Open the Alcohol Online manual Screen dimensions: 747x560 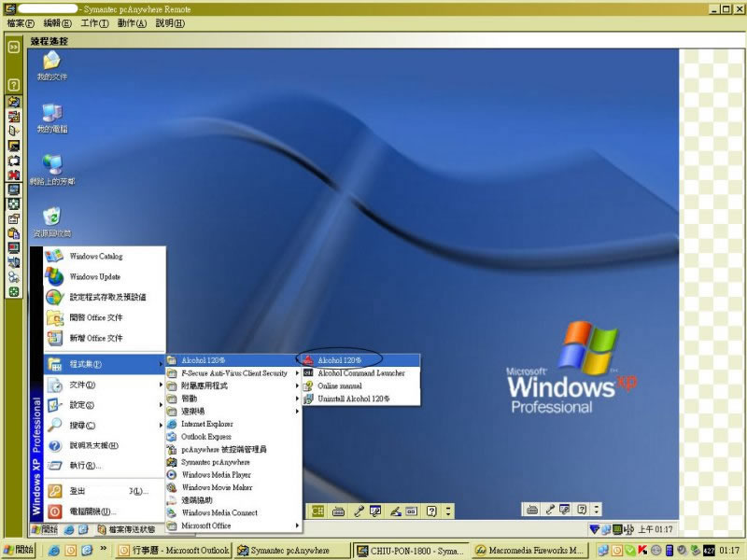pyautogui.click(x=361, y=385)
